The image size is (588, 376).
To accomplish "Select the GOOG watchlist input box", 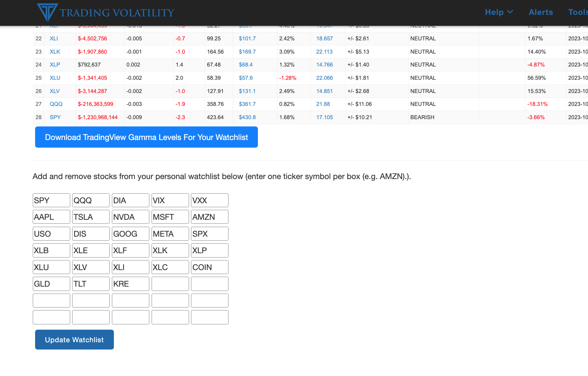I will (130, 234).
